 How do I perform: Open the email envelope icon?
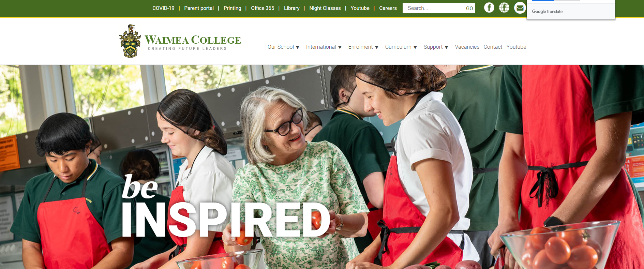[520, 8]
